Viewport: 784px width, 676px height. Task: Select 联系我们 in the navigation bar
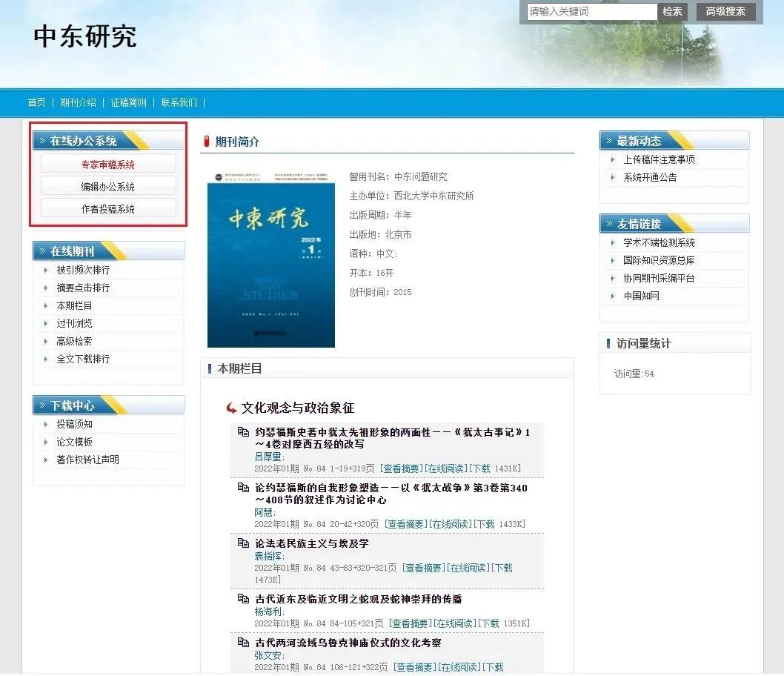point(179,102)
